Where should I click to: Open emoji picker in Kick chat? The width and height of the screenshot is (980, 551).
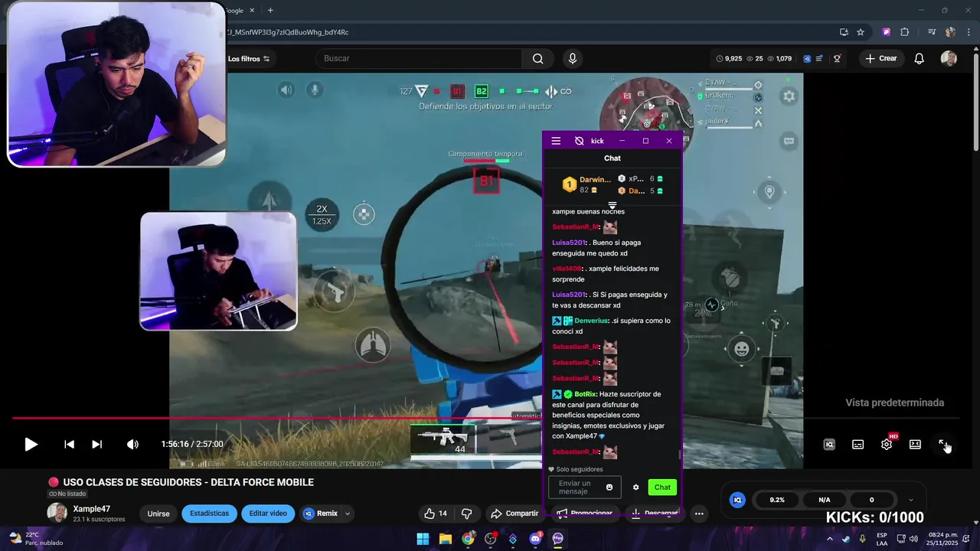pyautogui.click(x=609, y=487)
